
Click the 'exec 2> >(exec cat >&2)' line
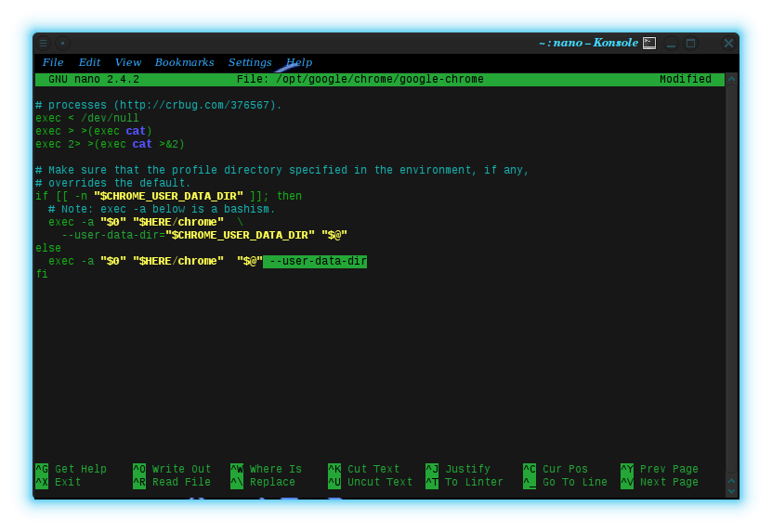[110, 144]
